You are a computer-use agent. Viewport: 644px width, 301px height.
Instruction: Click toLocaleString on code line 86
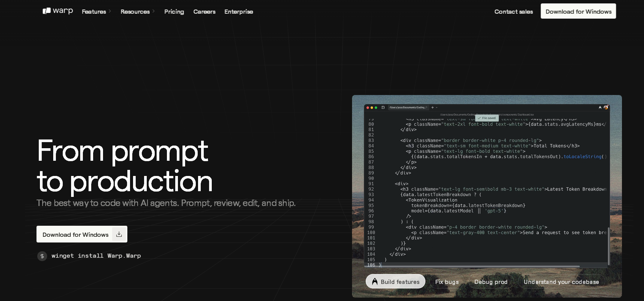point(582,157)
